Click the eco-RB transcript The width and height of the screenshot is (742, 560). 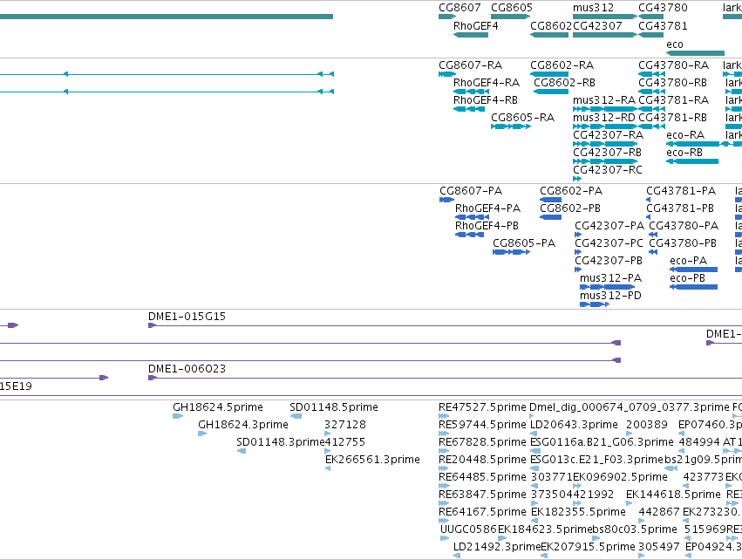(692, 161)
